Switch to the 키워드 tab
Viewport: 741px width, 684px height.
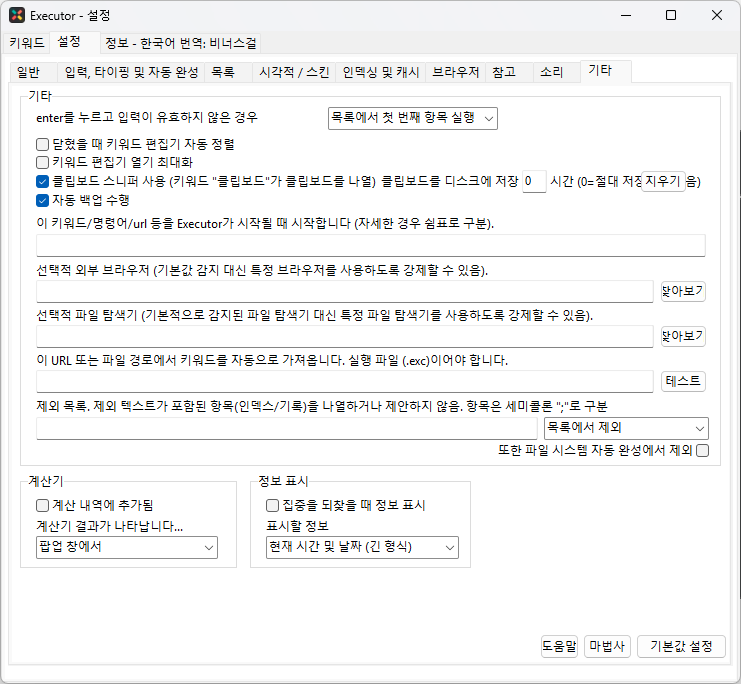(x=26, y=43)
